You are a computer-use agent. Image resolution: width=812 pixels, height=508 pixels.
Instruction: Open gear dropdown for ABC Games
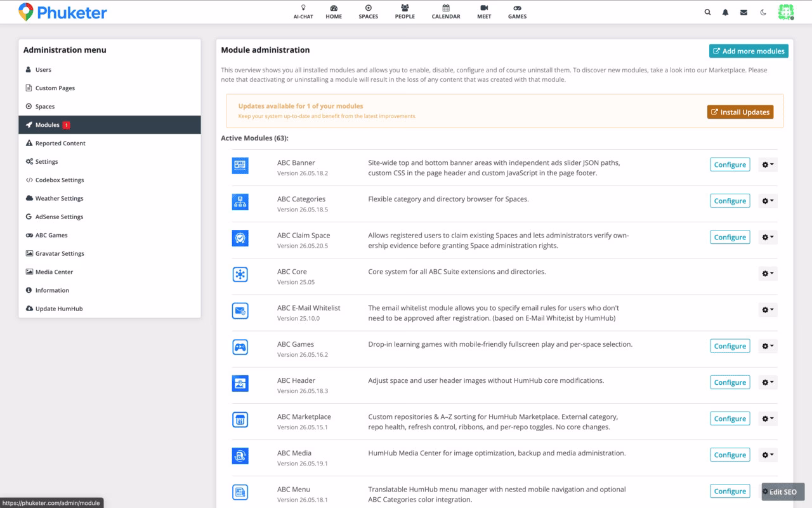coord(768,347)
